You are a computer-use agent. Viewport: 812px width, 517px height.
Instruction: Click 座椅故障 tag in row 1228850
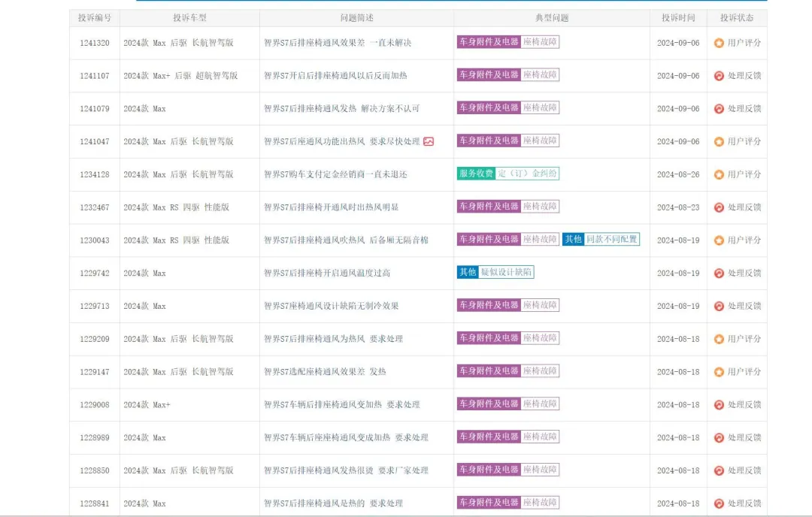tap(540, 470)
